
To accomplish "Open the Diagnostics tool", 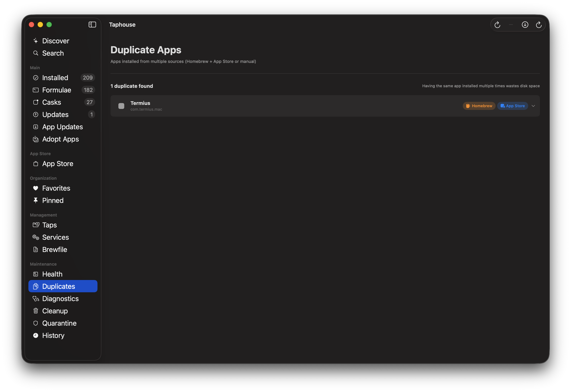I will pyautogui.click(x=60, y=298).
